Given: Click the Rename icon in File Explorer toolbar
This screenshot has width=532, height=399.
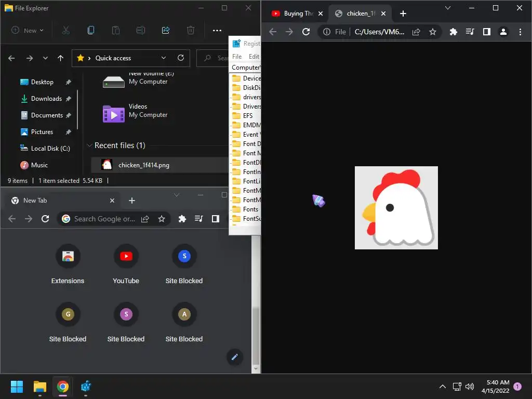Looking at the screenshot, I should [140, 30].
